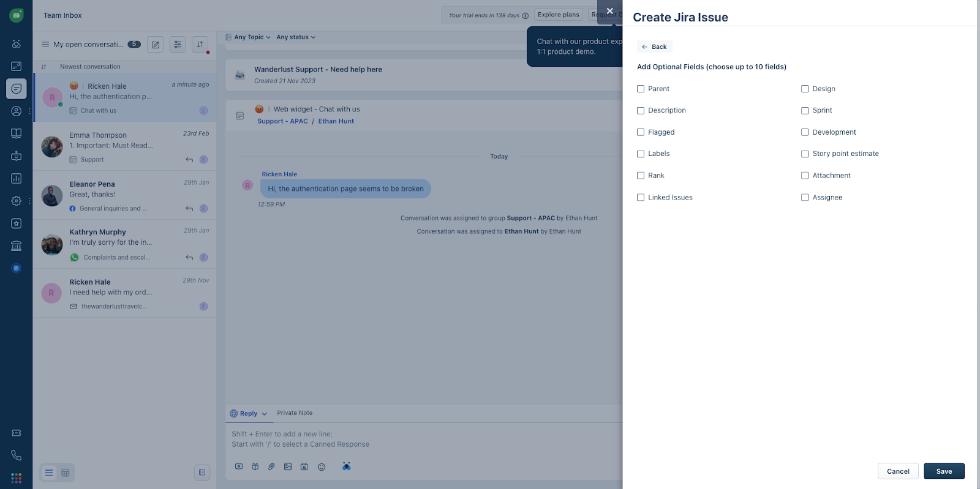Save the Jira issue fields
980x489 pixels.
(944, 471)
